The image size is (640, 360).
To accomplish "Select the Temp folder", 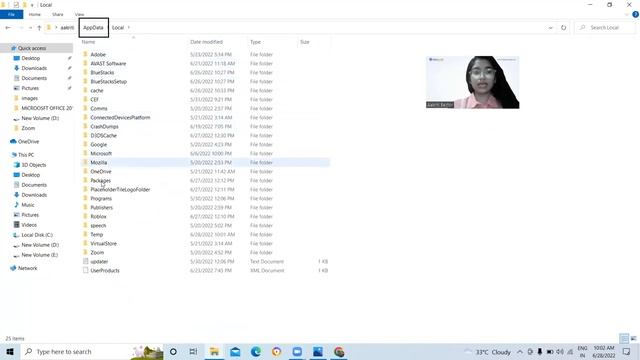I will (x=96, y=234).
